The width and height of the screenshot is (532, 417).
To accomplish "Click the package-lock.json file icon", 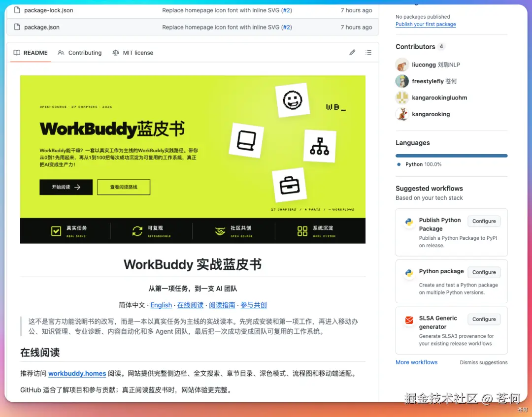I will coord(17,10).
